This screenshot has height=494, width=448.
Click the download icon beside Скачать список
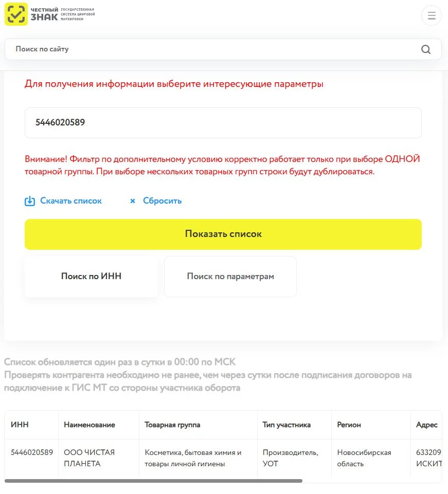[x=30, y=201]
